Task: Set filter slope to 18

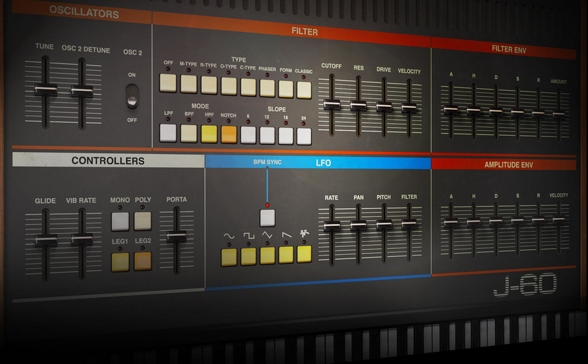Action: coord(286,136)
